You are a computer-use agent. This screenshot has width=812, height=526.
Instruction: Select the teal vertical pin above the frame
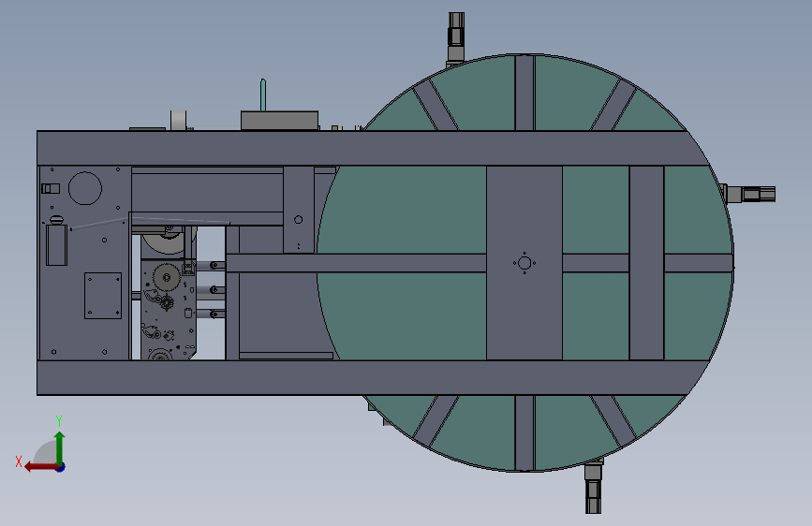(x=263, y=95)
